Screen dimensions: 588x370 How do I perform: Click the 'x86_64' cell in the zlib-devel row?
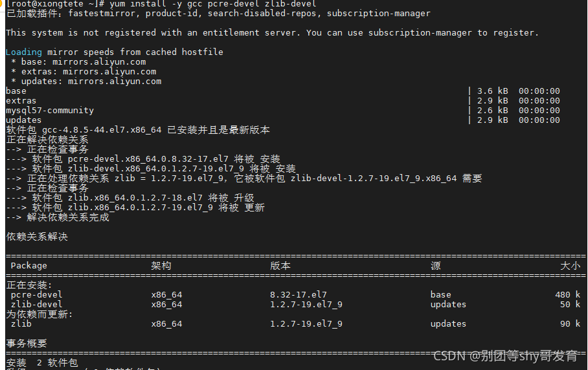click(x=166, y=305)
